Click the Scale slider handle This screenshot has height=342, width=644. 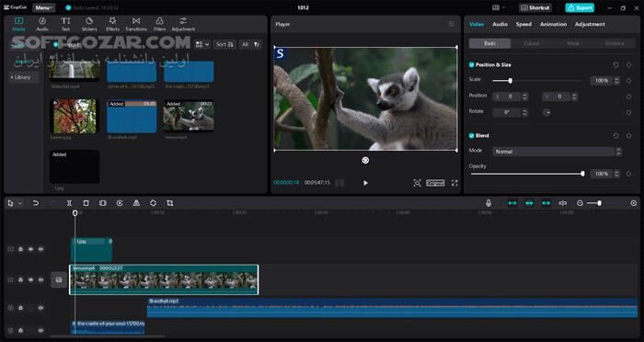pyautogui.click(x=510, y=81)
